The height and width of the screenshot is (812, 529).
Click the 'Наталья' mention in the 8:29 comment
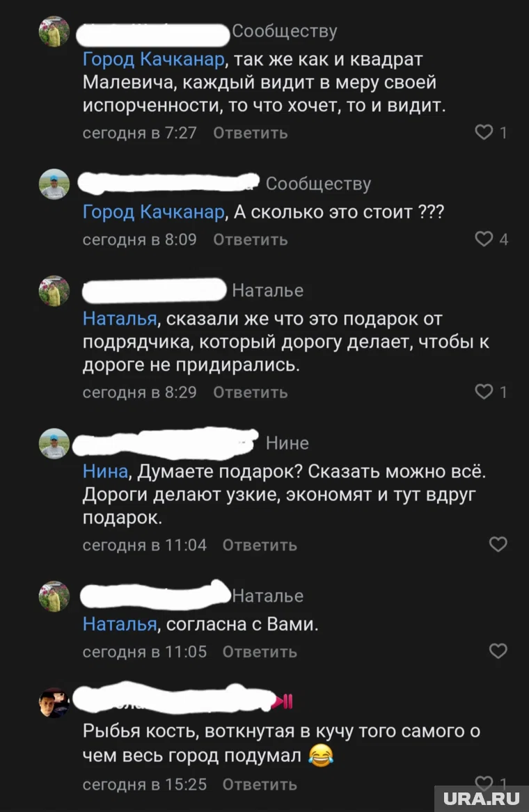(118, 318)
